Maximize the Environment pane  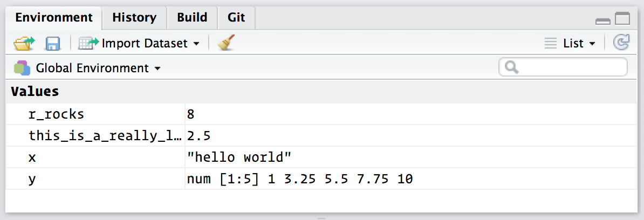tap(622, 20)
